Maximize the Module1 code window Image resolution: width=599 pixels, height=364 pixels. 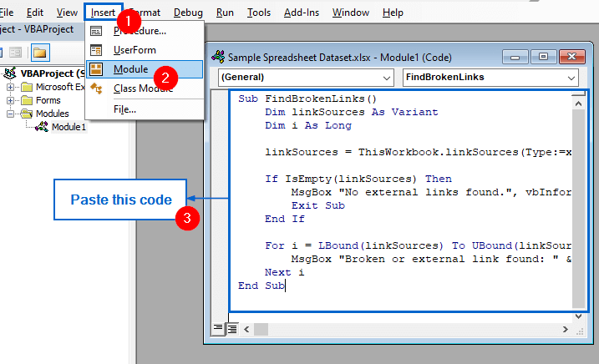point(543,57)
